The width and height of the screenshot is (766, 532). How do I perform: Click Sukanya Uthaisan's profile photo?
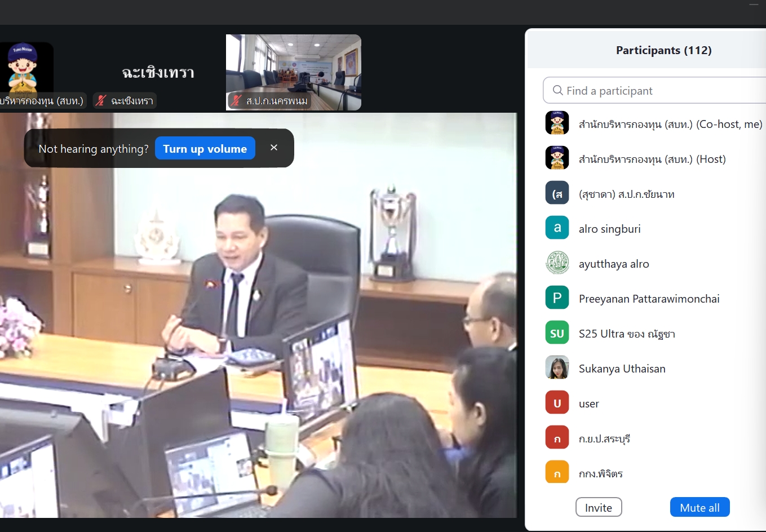click(557, 368)
